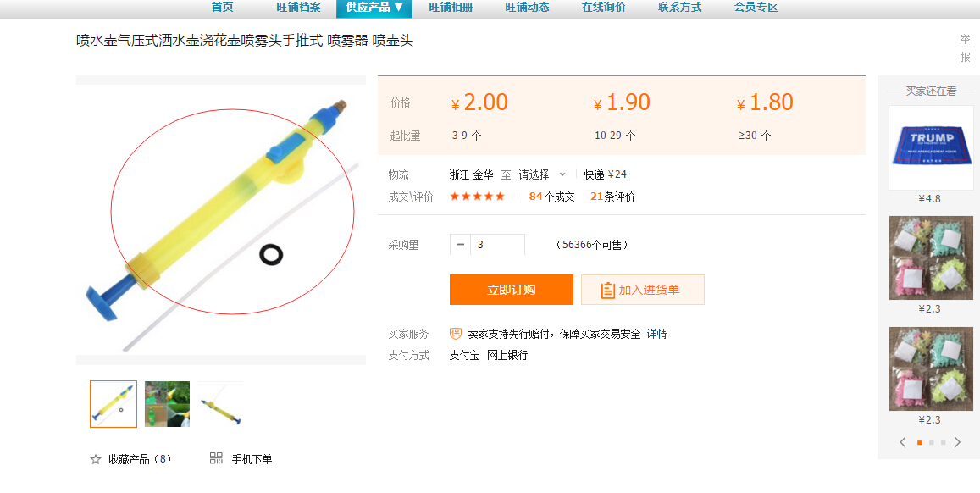Click into the purchase quantity field

[x=498, y=245]
